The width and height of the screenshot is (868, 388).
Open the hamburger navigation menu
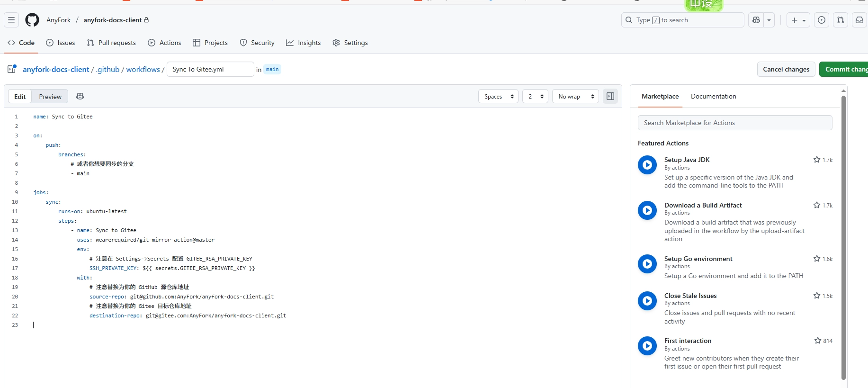click(x=11, y=20)
